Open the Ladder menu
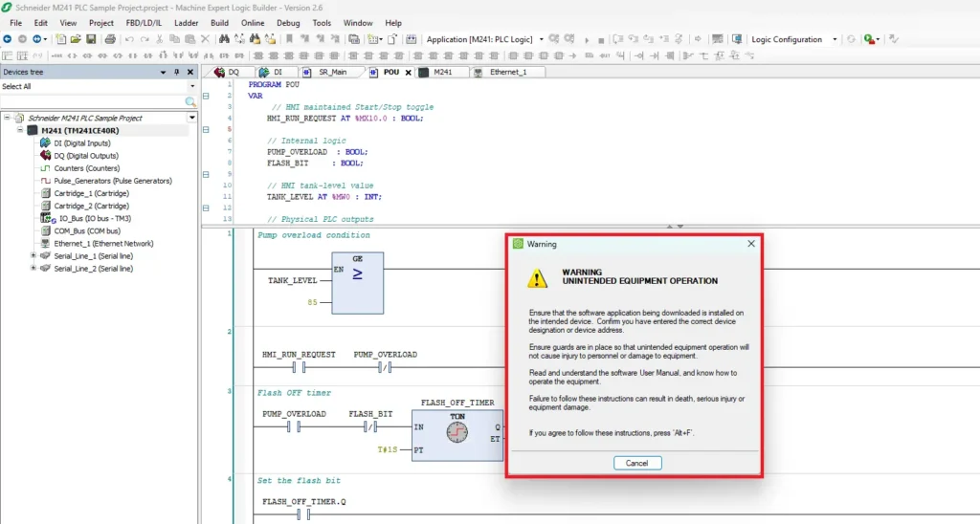This screenshot has height=524, width=980. (187, 23)
